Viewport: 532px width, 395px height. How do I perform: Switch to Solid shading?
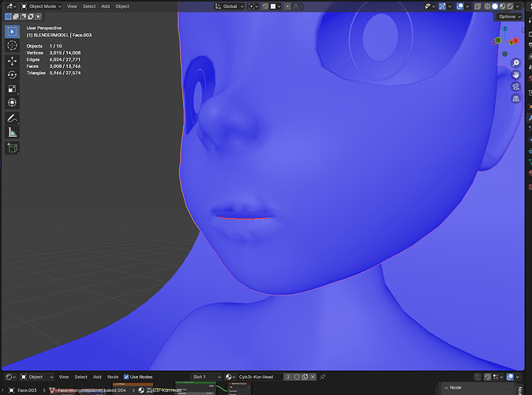coord(495,6)
